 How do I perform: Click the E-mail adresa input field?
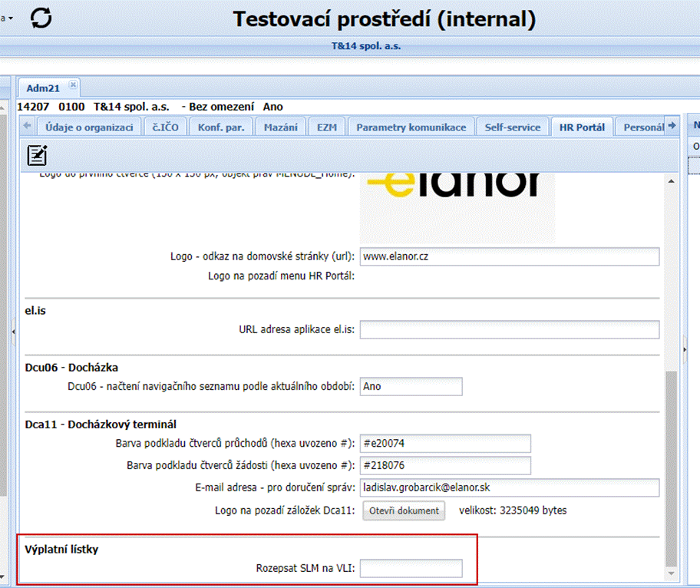click(x=509, y=487)
